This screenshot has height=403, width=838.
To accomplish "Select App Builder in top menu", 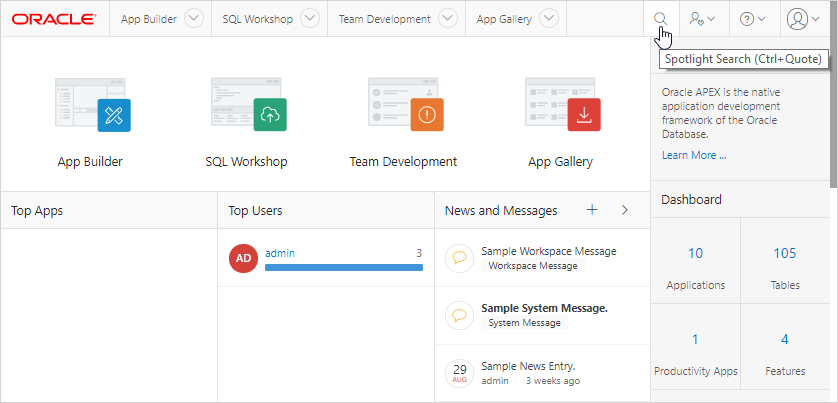I will (x=149, y=19).
